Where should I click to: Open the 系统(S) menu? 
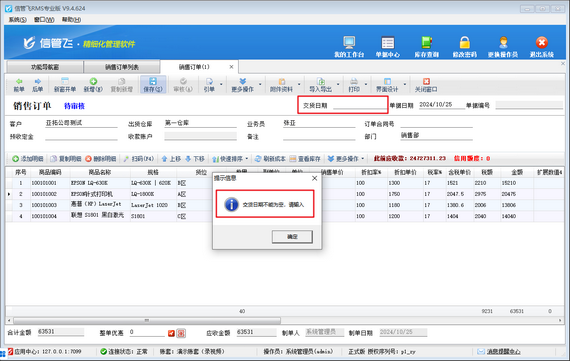(17, 20)
